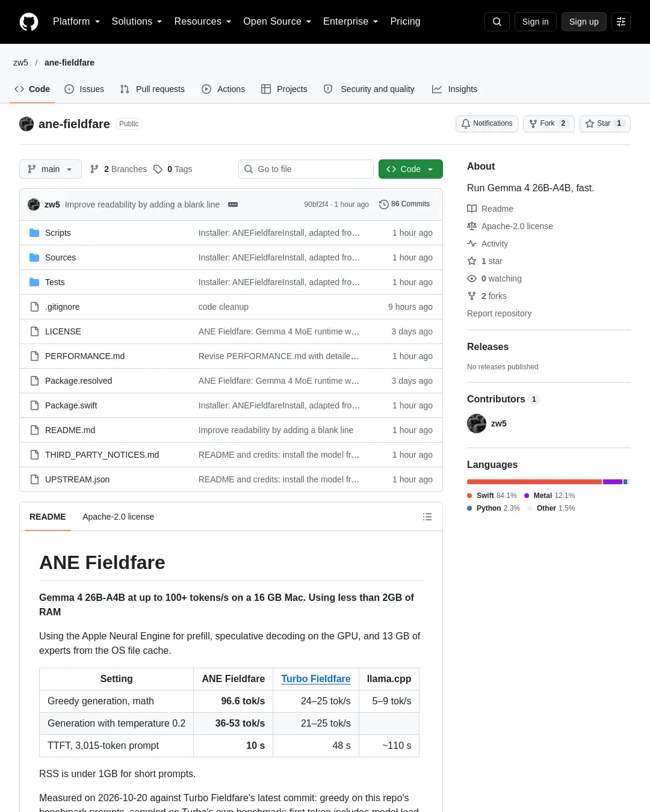Switch to the Projects tab
The height and width of the screenshot is (812, 650).
click(x=284, y=89)
